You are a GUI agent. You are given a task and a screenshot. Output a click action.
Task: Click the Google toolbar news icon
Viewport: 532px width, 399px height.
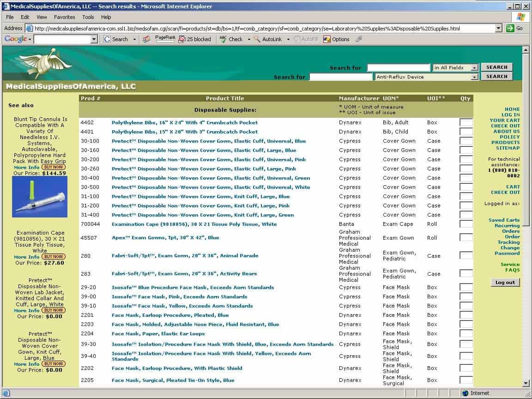[146, 39]
